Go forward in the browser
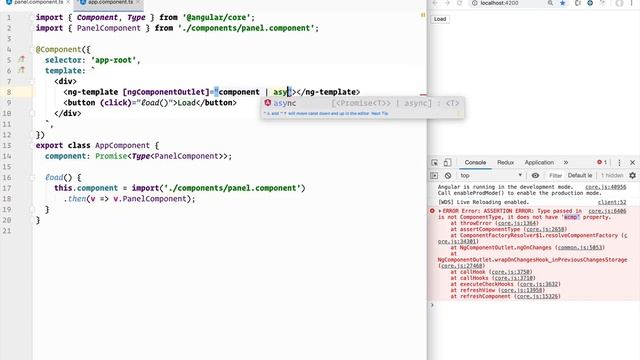 pyautogui.click(x=447, y=3)
